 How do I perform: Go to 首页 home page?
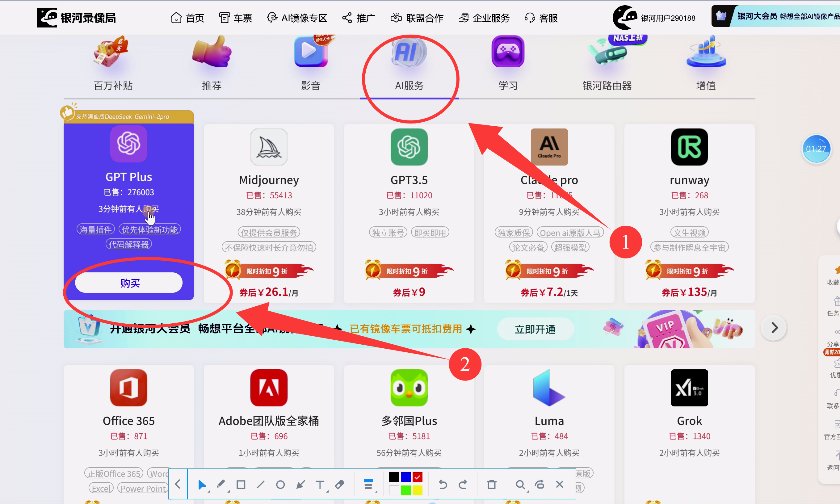click(x=187, y=18)
